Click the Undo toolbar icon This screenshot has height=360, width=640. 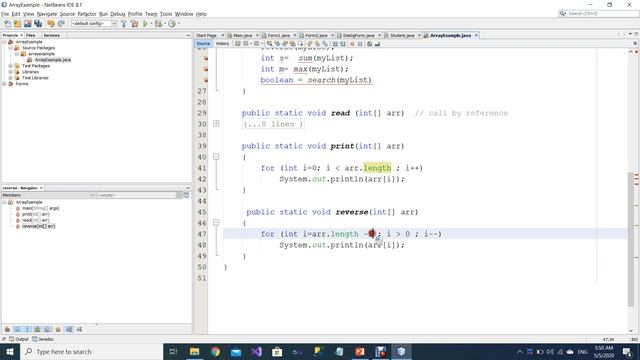point(51,24)
